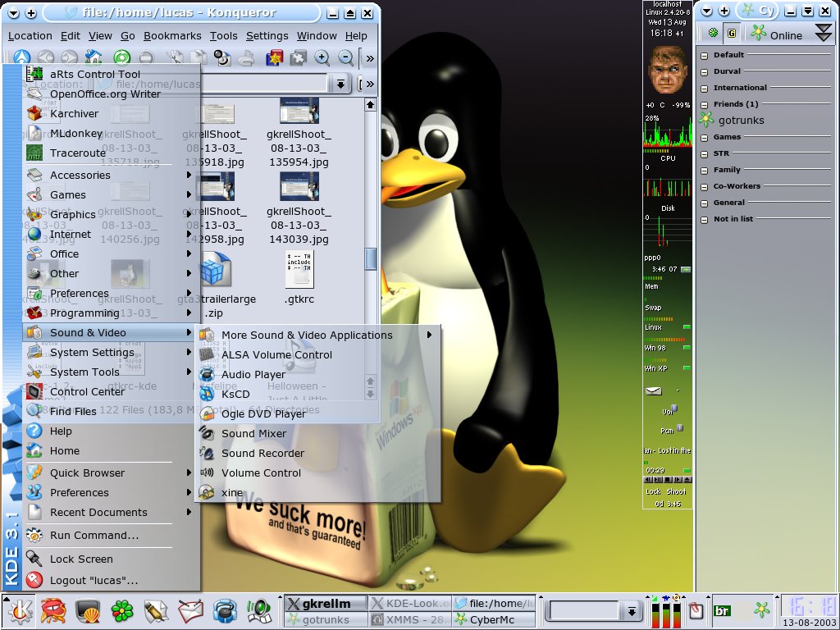Click the Back arrow in Konqueror toolbar
This screenshot has height=630, width=840.
(x=46, y=57)
